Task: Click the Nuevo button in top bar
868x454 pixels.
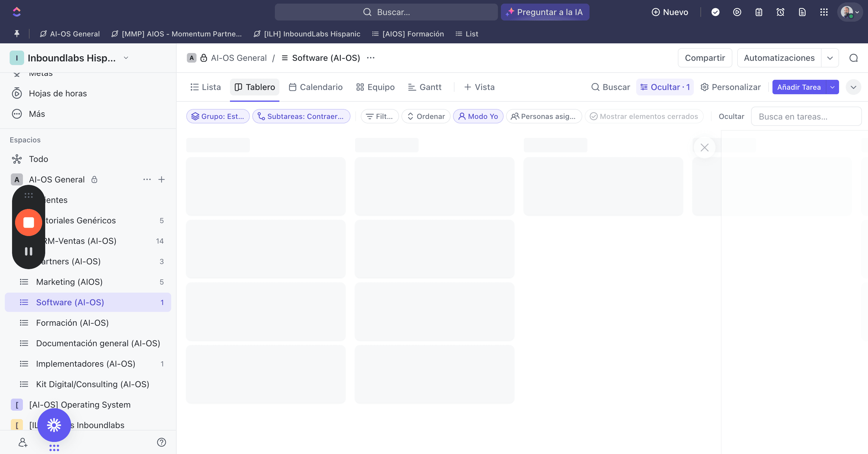Action: (670, 12)
